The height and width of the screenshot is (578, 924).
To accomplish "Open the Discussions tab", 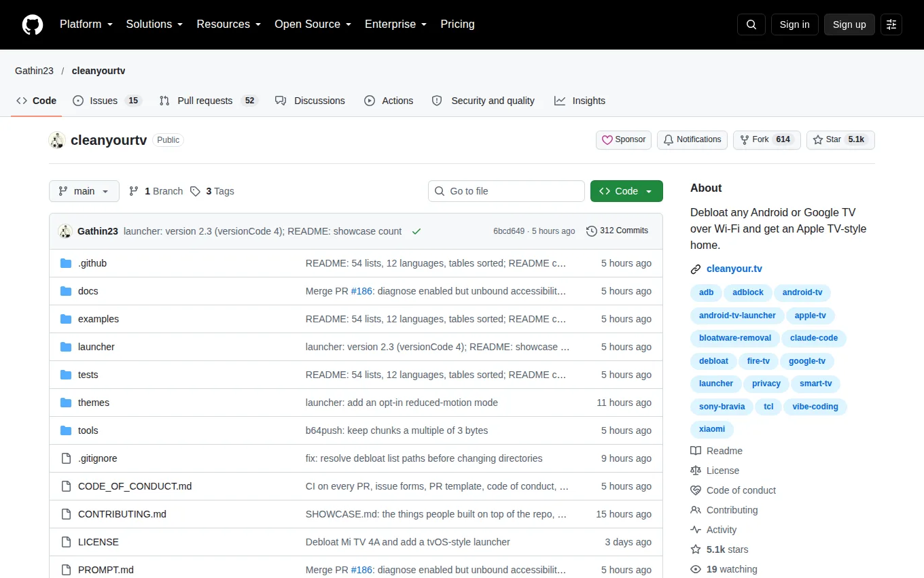I will [x=310, y=101].
